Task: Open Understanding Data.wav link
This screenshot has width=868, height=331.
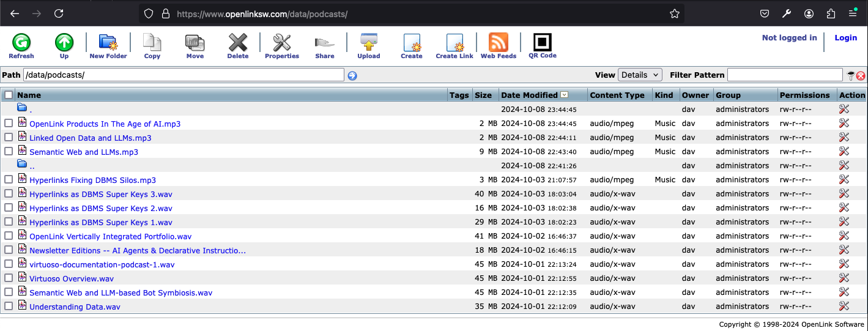Action: point(75,307)
